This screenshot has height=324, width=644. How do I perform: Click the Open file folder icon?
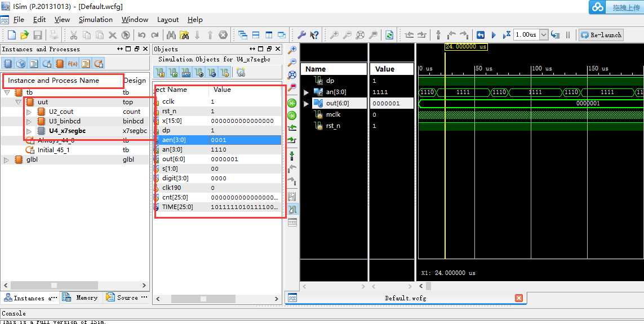tap(25, 35)
